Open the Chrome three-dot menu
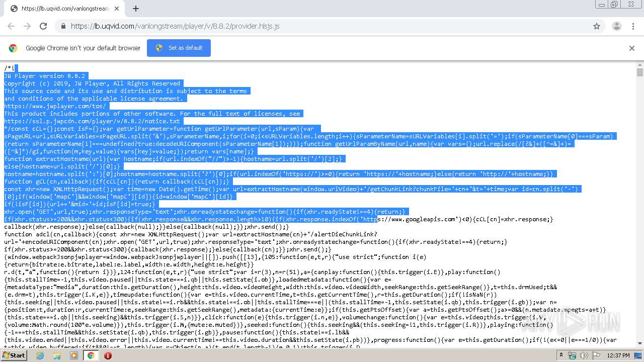Viewport: 644px width, 362px height. point(633,26)
